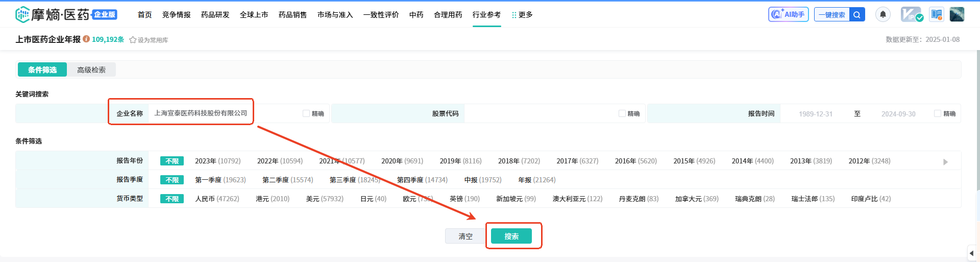The width and height of the screenshot is (980, 262).
Task: Filter by 人民币 currency
Action: point(217,199)
